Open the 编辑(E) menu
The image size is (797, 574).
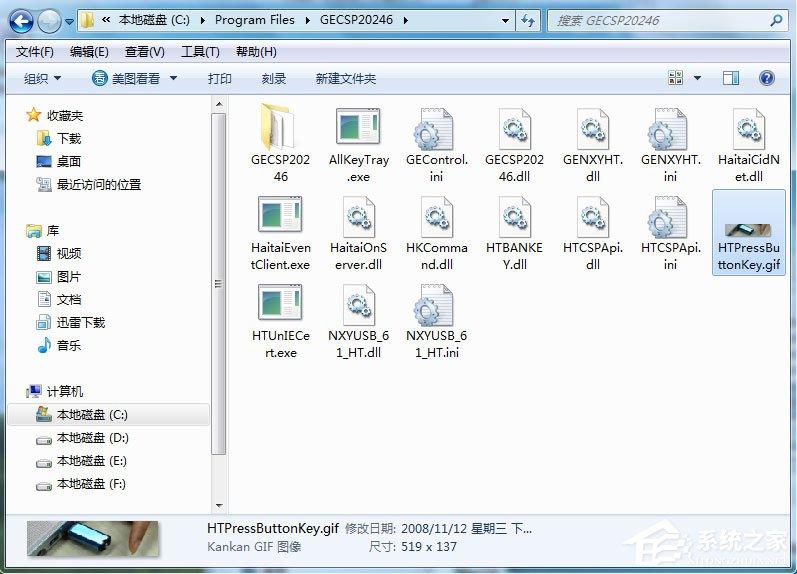point(89,52)
